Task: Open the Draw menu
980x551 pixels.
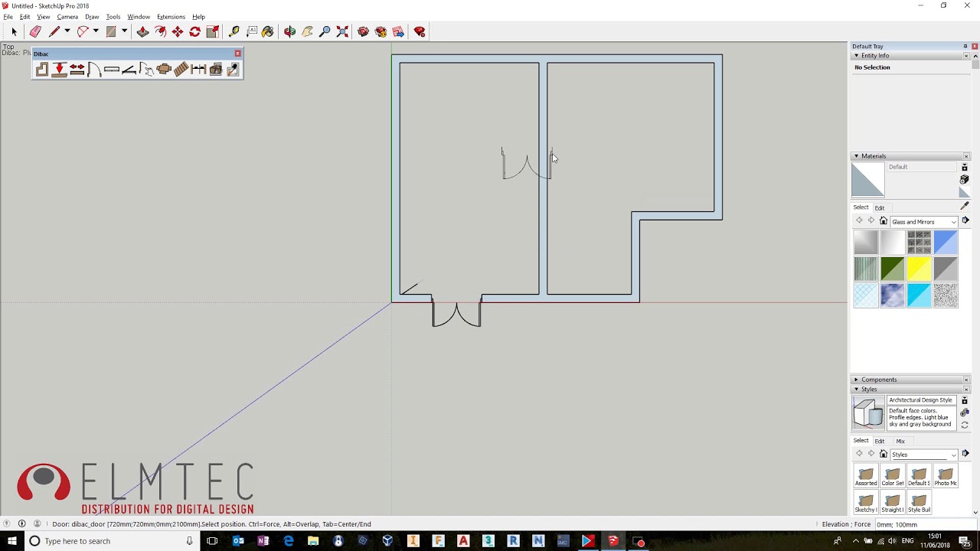Action: coord(92,17)
